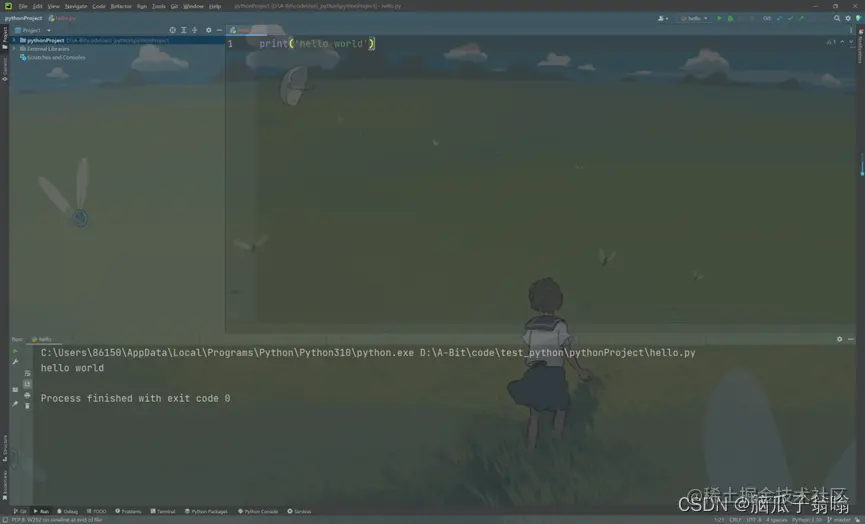Clear console output with the trash icon
The height and width of the screenshot is (524, 865).
pyautogui.click(x=27, y=406)
